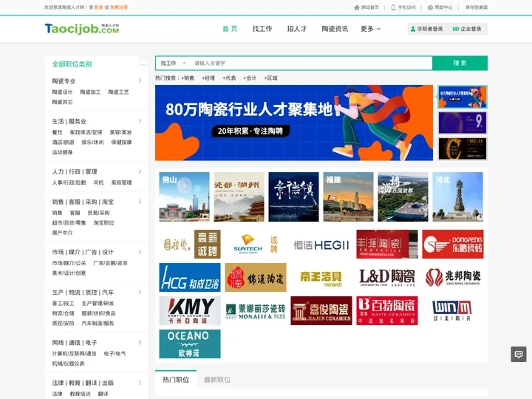Click hot search term +会计
Image resolution: width=532 pixels, height=399 pixels.
250,78
